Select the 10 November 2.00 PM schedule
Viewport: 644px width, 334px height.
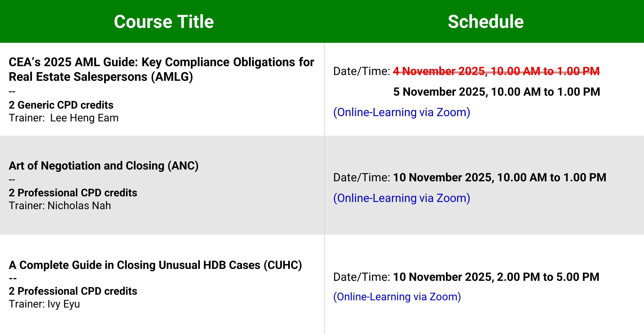pos(496,277)
